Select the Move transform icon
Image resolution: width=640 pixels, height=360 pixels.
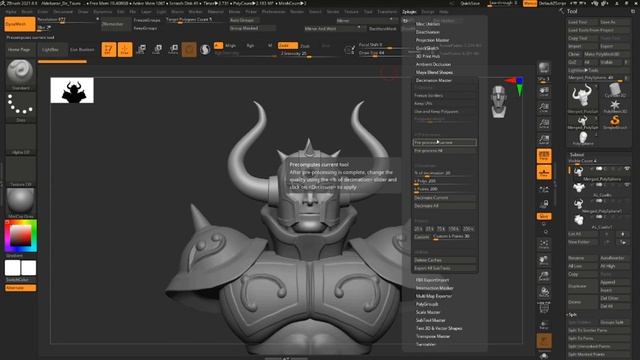point(141,49)
